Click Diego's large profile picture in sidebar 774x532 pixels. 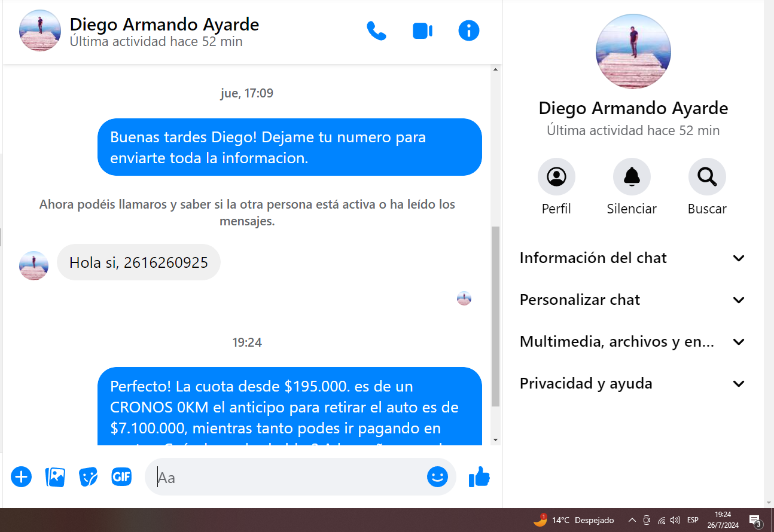633,51
